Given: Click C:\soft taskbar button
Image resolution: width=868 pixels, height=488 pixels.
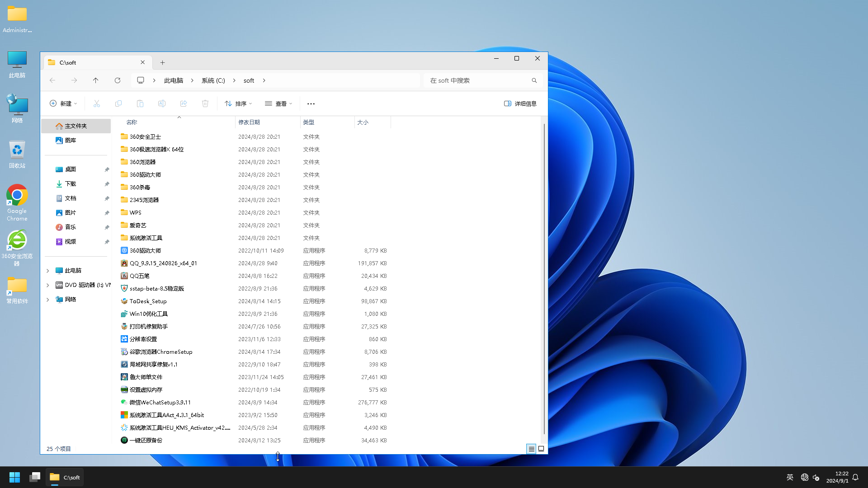Looking at the screenshot, I should click(x=65, y=477).
